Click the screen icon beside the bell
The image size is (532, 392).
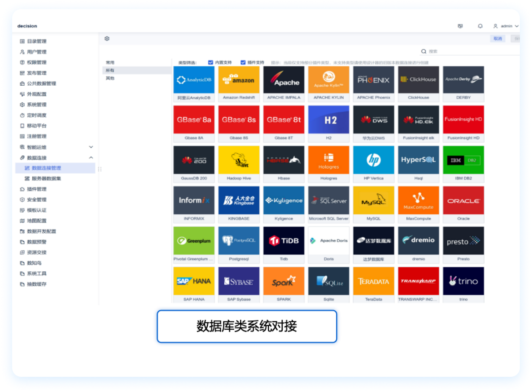[460, 26]
